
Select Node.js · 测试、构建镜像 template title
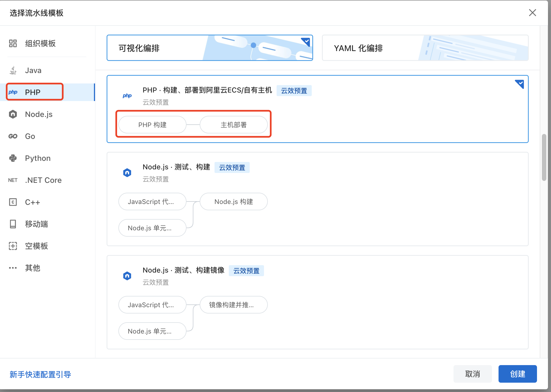tap(183, 270)
